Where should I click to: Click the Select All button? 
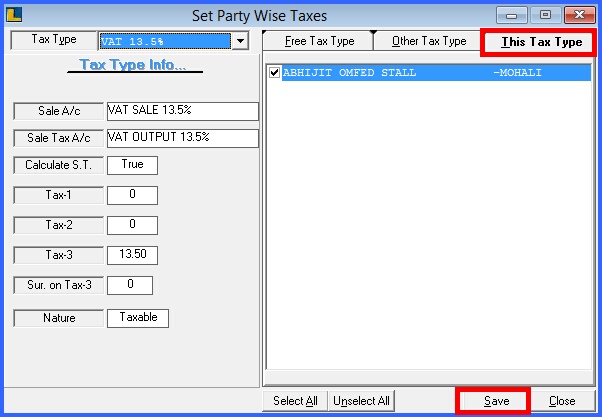[295, 401]
